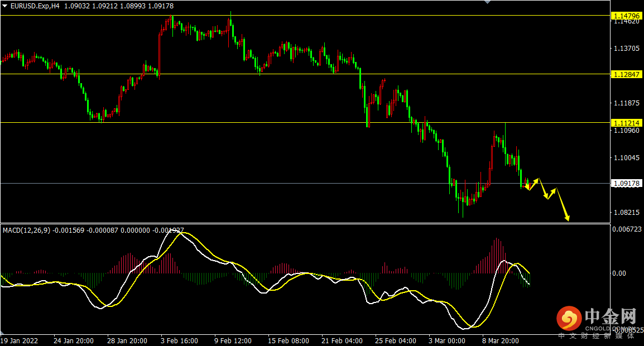Click the scroll corner triangle at bottom-left
The width and height of the screenshot is (644, 346).
[2, 332]
